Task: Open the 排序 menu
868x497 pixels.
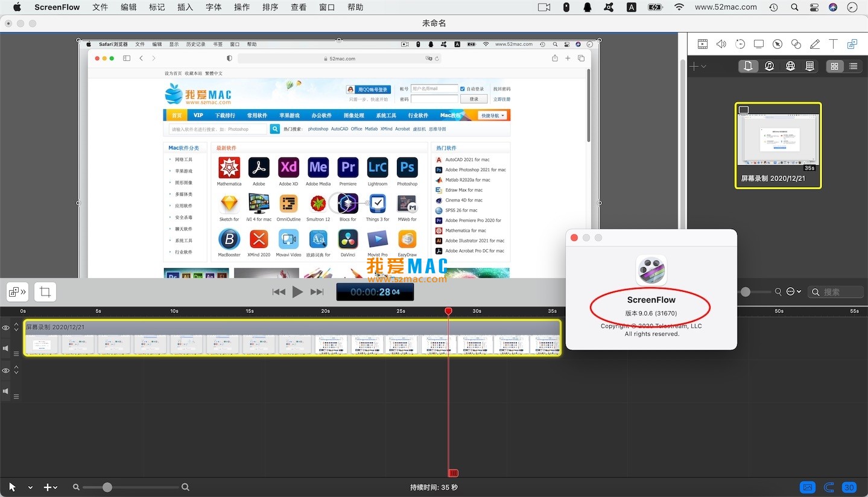Action: (x=270, y=7)
